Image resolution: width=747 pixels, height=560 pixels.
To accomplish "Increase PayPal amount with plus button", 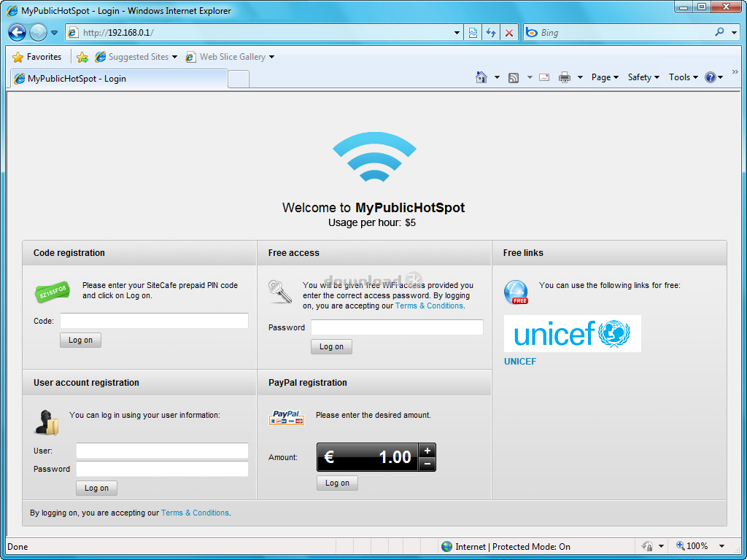I will point(427,451).
